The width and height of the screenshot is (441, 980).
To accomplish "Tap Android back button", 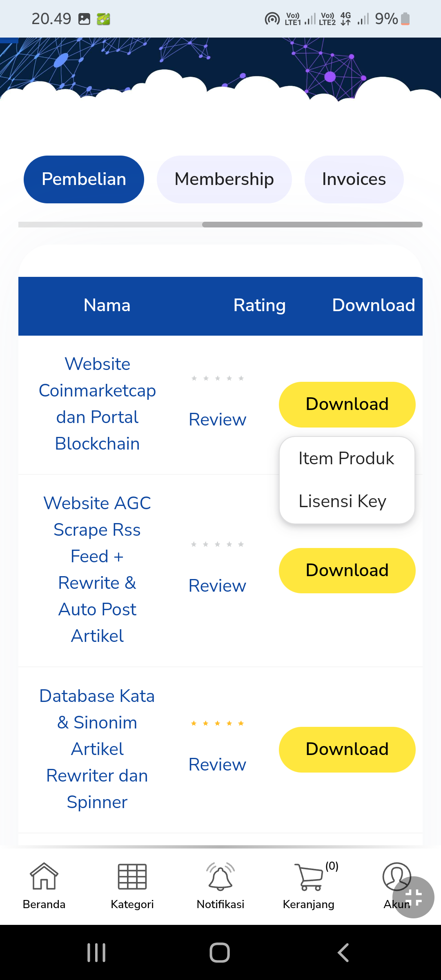I will (x=343, y=953).
